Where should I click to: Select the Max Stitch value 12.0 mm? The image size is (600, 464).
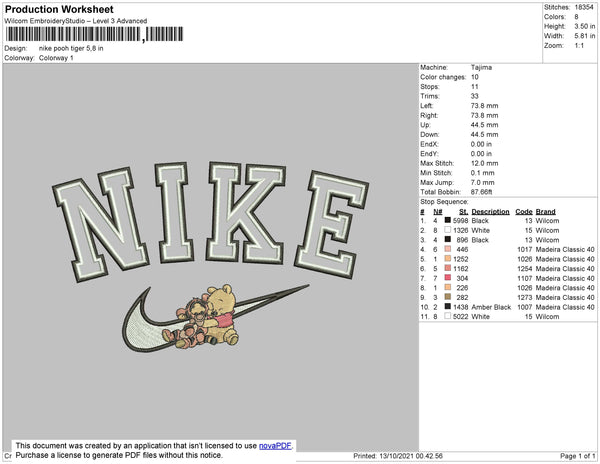pyautogui.click(x=484, y=163)
